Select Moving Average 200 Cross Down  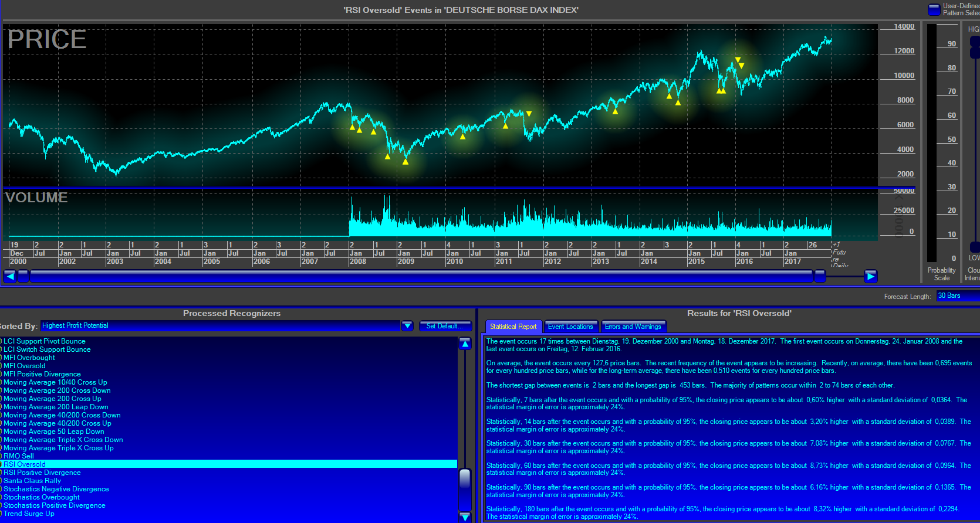coord(57,390)
